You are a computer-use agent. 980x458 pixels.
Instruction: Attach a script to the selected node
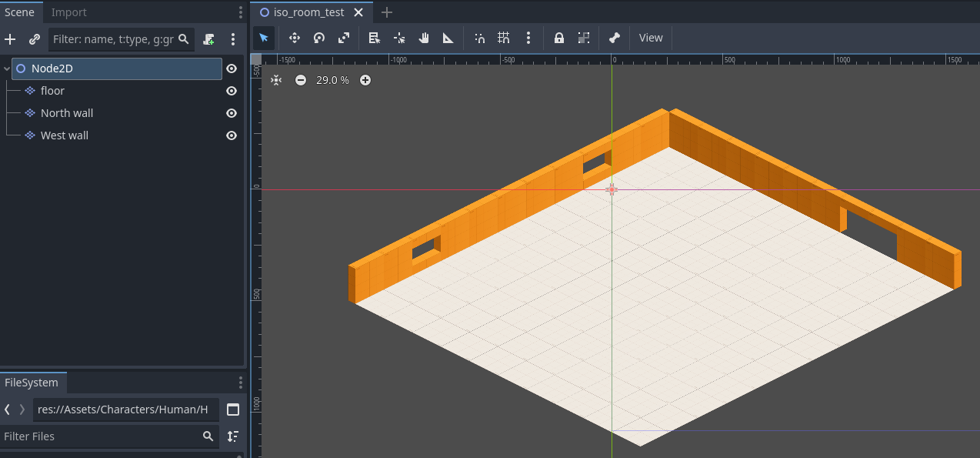(208, 39)
